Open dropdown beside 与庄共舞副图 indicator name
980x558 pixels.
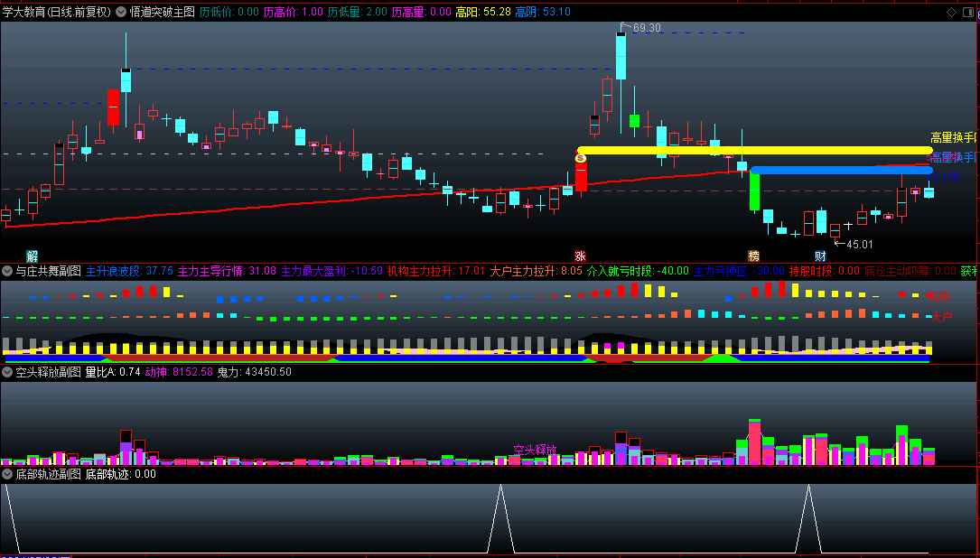(7, 271)
